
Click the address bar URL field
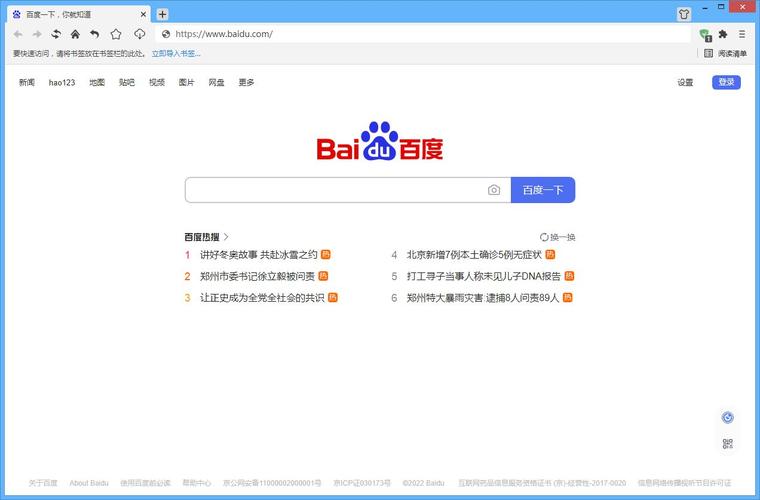424,34
